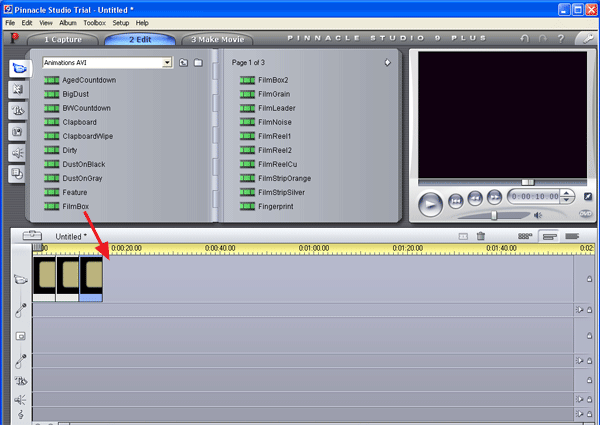This screenshot has height=425, width=600.
Task: Adjust the player volume slider
Action: 494,215
